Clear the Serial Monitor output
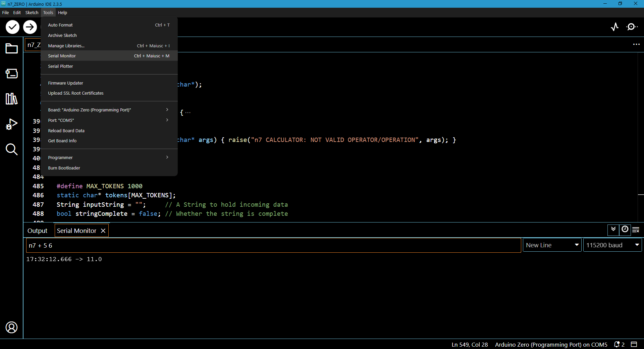Image resolution: width=644 pixels, height=349 pixels. [636, 230]
